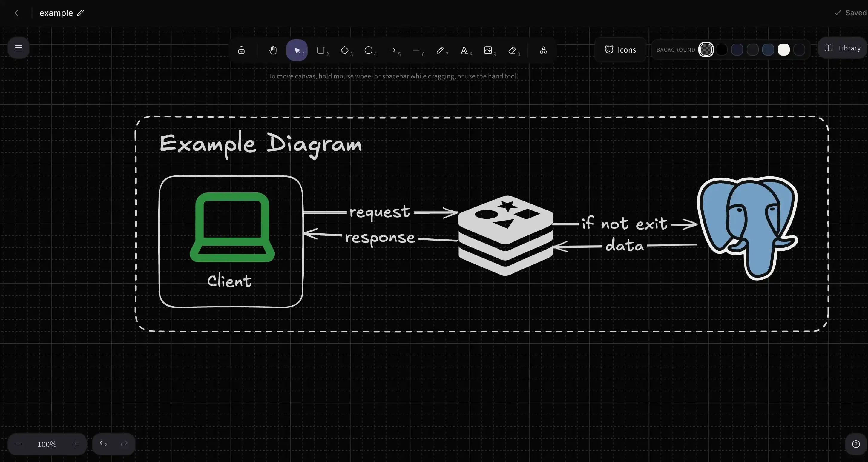Select the data arrow label
Screen dimensions: 868x462
(x=625, y=245)
